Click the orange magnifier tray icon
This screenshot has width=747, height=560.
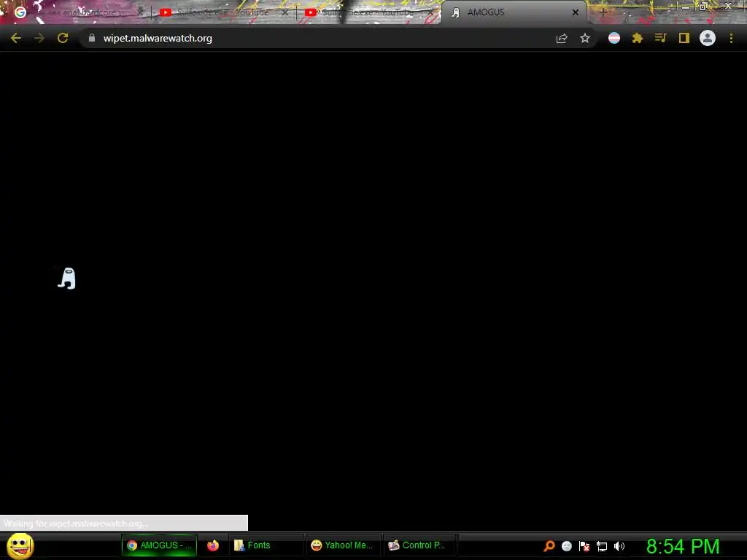pyautogui.click(x=549, y=546)
